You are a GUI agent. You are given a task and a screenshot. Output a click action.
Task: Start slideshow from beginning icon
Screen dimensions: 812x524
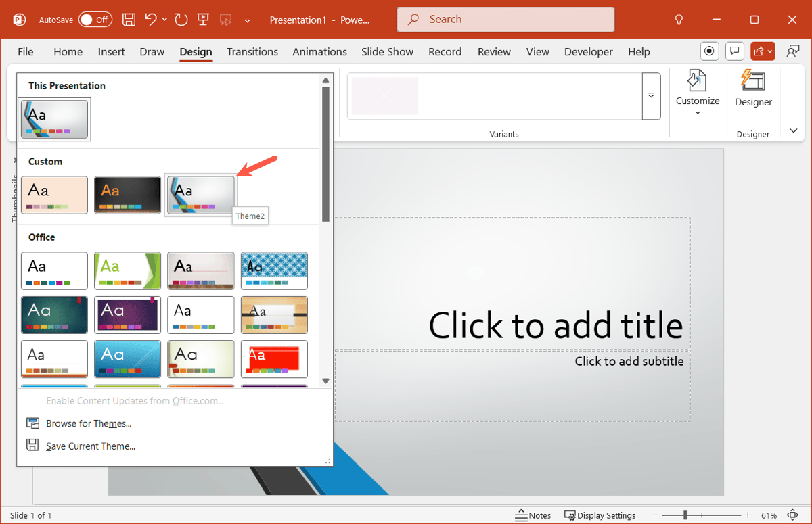[202, 20]
